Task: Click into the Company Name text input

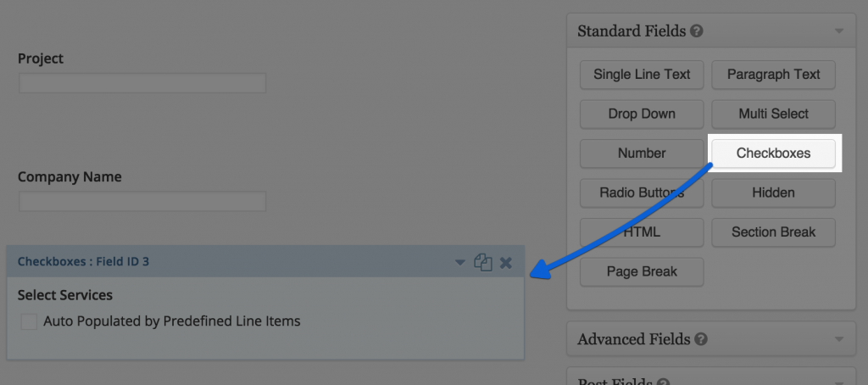Action: pos(142,202)
